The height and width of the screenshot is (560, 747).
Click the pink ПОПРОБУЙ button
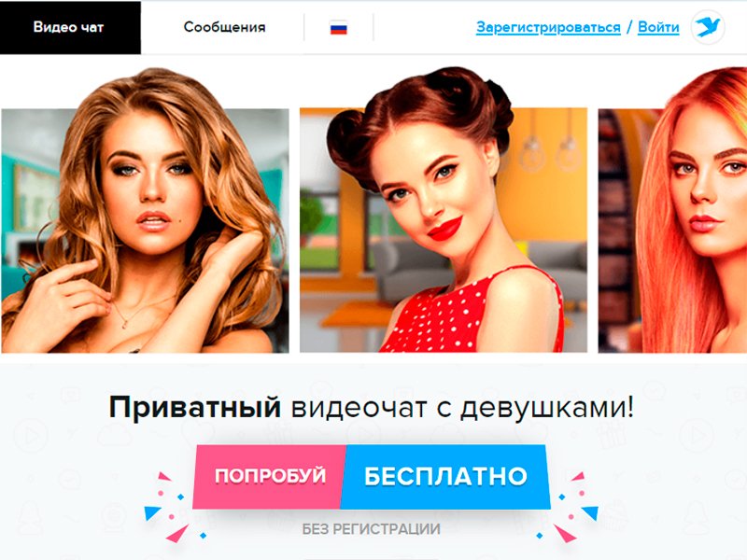click(x=270, y=476)
